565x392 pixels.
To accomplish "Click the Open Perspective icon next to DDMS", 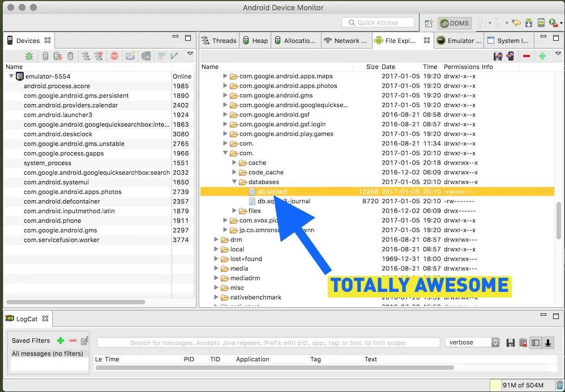I will tap(429, 23).
